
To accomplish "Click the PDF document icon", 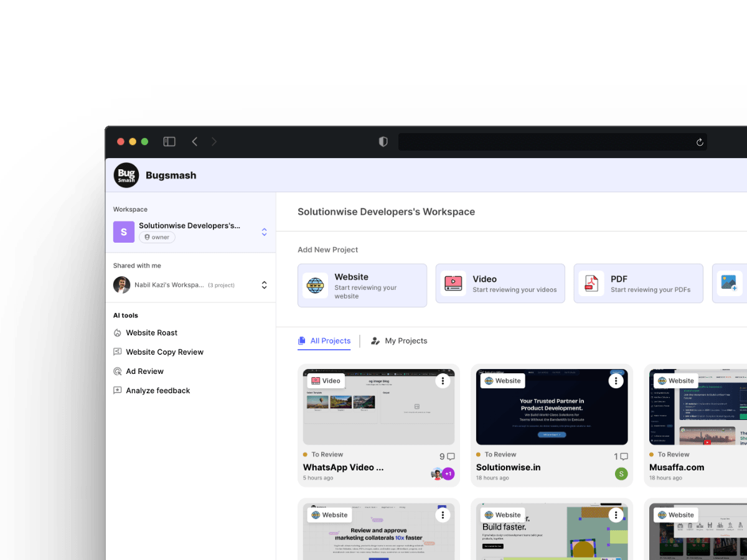I will tap(591, 283).
